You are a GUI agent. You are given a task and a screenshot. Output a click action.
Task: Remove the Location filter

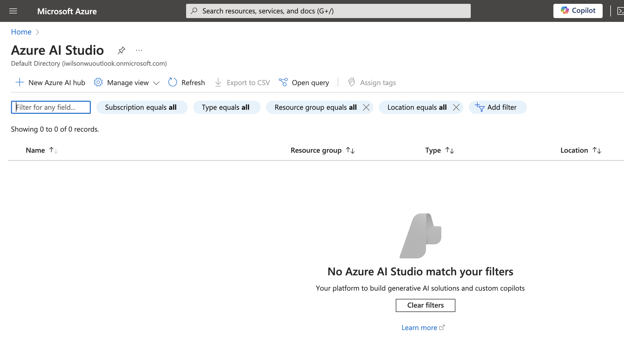pos(456,107)
